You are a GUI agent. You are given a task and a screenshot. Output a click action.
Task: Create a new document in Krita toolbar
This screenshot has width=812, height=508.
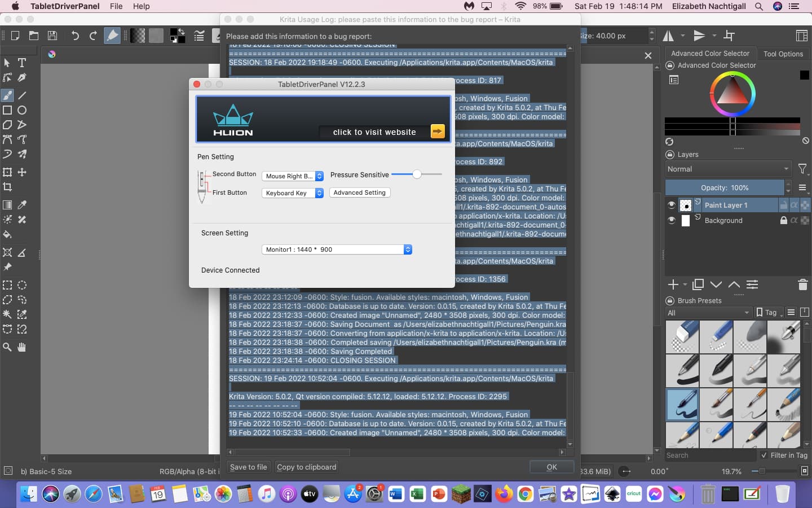[15, 36]
